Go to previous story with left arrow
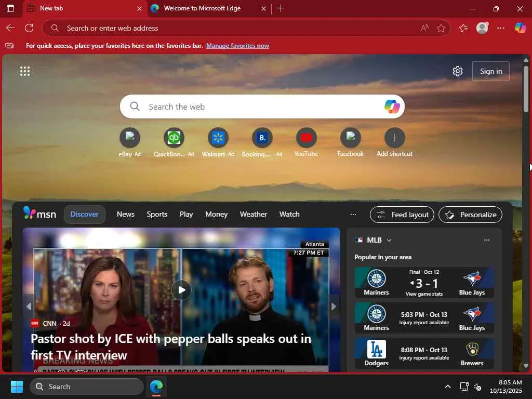This screenshot has height=399, width=532. click(x=29, y=307)
